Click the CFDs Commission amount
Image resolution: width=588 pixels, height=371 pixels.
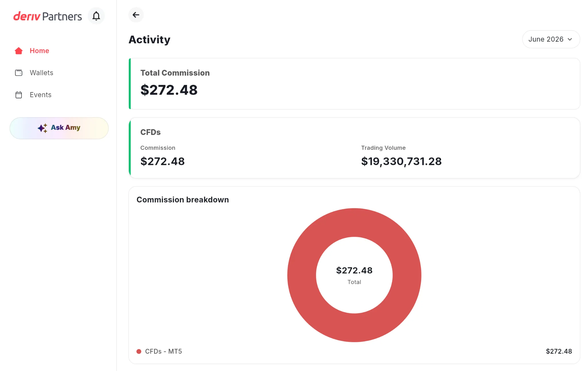163,162
